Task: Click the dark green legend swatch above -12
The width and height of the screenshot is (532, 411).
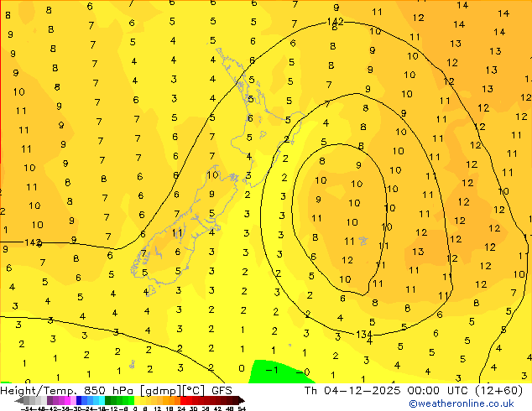Action: click(108, 400)
